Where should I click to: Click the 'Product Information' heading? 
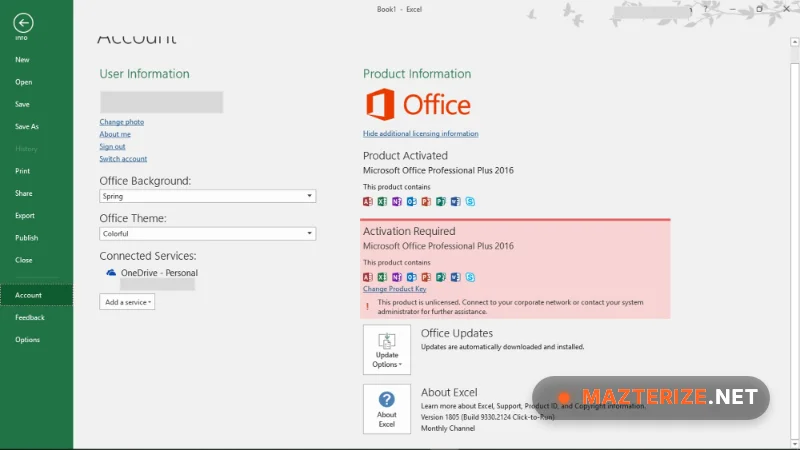(417, 73)
